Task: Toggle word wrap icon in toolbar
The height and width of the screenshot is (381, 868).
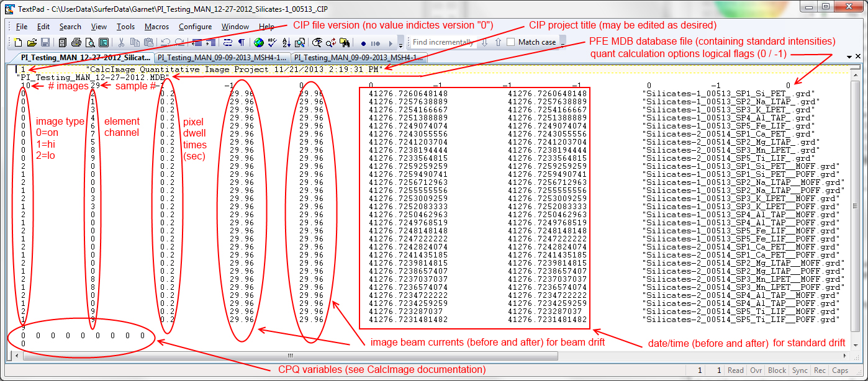Action: coord(227,43)
